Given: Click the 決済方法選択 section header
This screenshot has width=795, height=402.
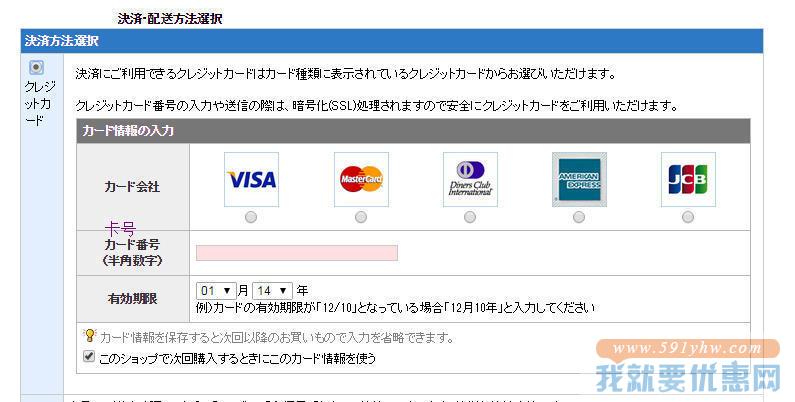Looking at the screenshot, I should pyautogui.click(x=391, y=41).
